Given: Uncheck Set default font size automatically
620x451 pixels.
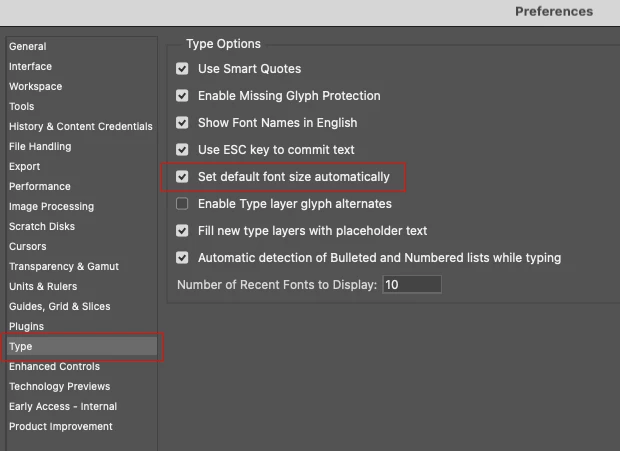Looking at the screenshot, I should [182, 177].
